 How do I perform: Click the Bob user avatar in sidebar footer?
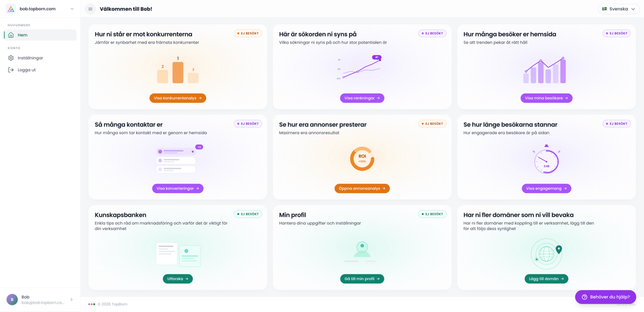[12, 300]
